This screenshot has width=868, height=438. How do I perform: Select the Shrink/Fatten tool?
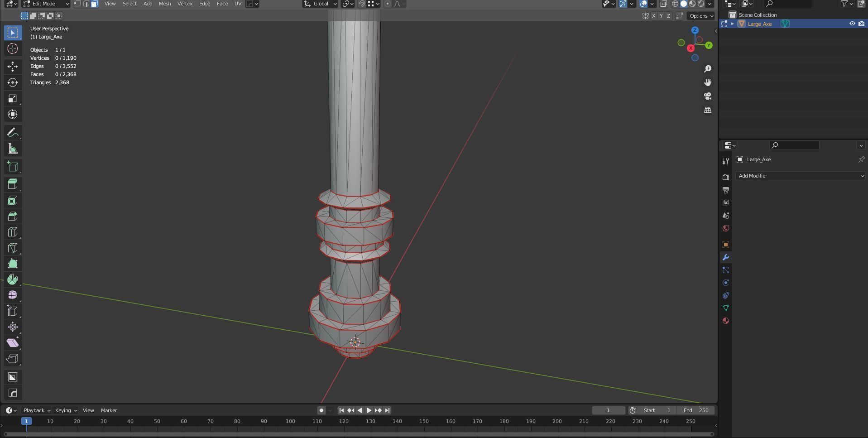(x=13, y=327)
